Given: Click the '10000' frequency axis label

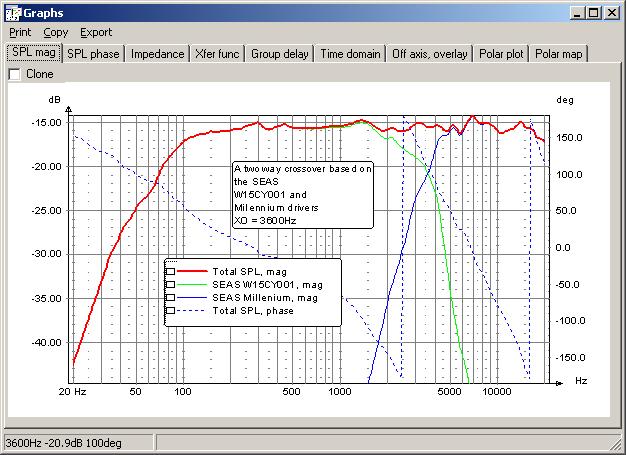Looking at the screenshot, I should pyautogui.click(x=497, y=392).
